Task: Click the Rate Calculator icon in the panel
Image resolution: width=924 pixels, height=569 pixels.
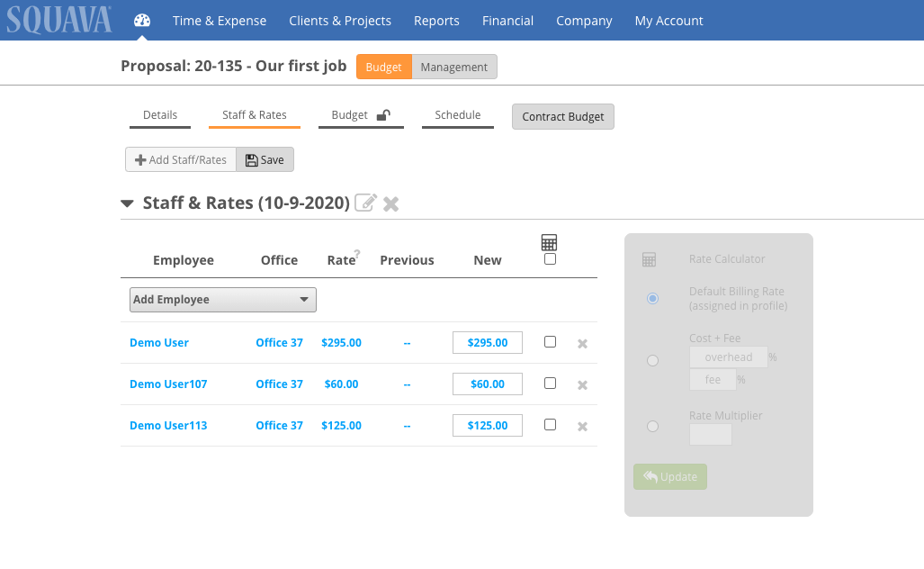Action: 650,258
